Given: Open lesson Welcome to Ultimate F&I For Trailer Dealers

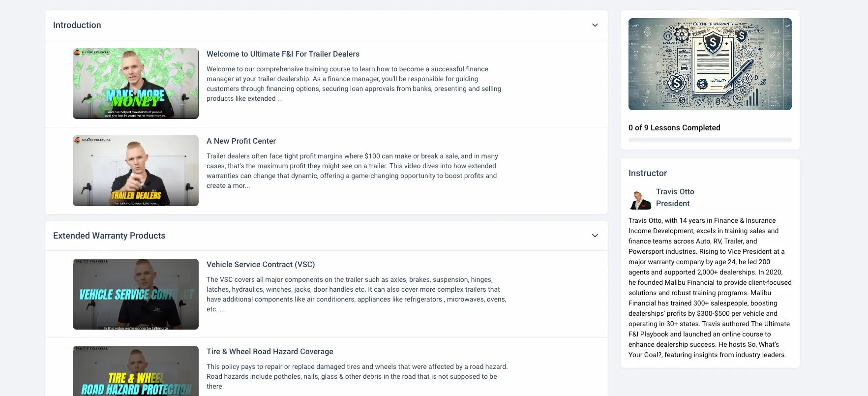Looking at the screenshot, I should click(x=283, y=54).
